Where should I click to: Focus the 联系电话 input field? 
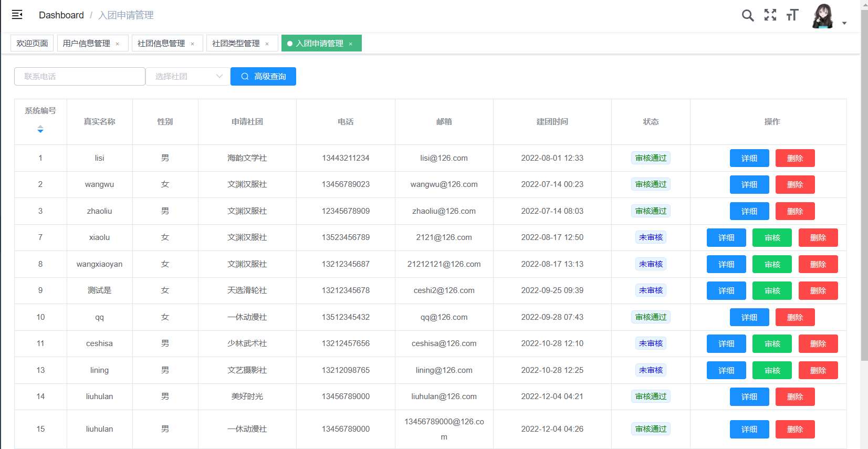(x=80, y=77)
